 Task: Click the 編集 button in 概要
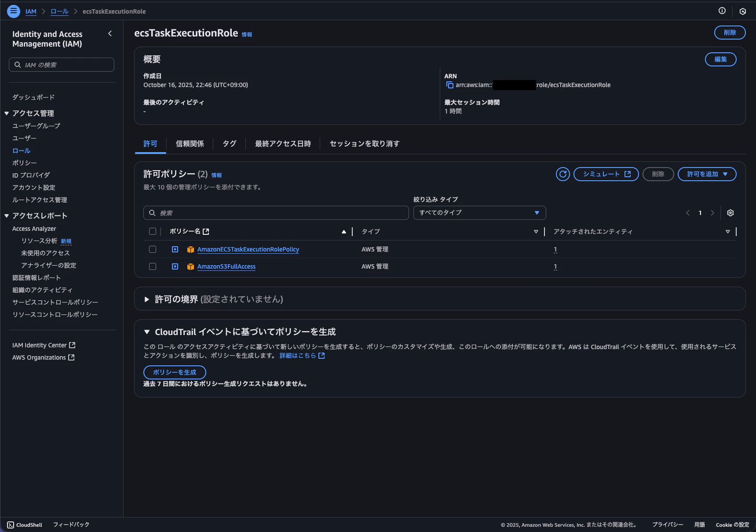[720, 59]
